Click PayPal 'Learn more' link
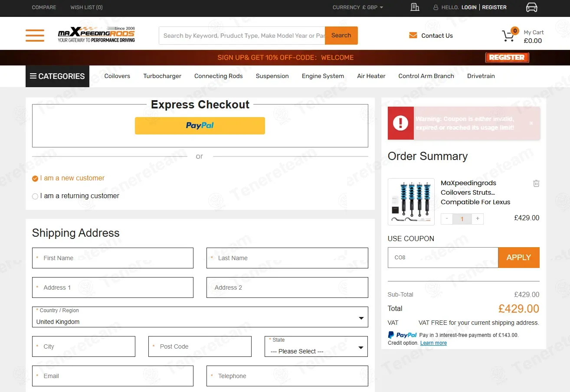The height and width of the screenshot is (392, 570). (x=433, y=343)
